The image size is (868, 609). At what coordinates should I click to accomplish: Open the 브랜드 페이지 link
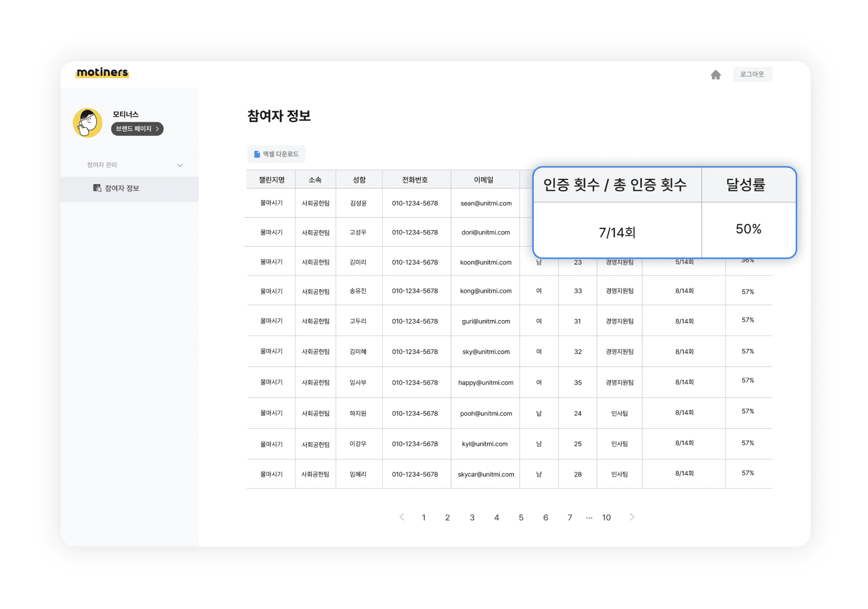coord(137,129)
